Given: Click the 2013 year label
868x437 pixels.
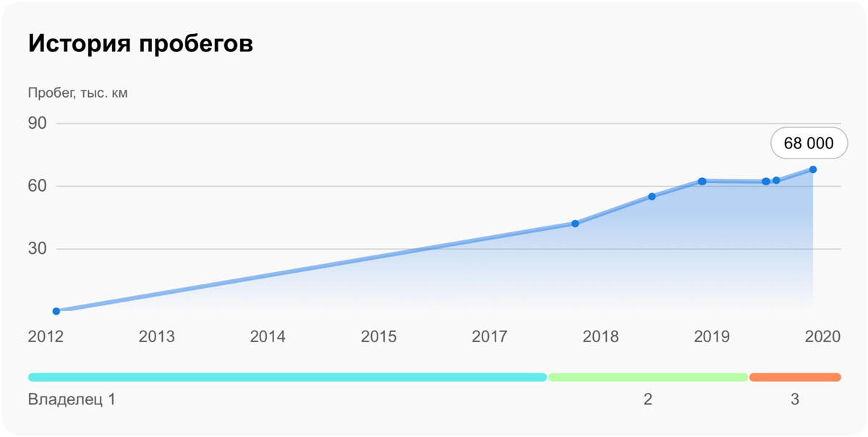Looking at the screenshot, I should coord(157,336).
